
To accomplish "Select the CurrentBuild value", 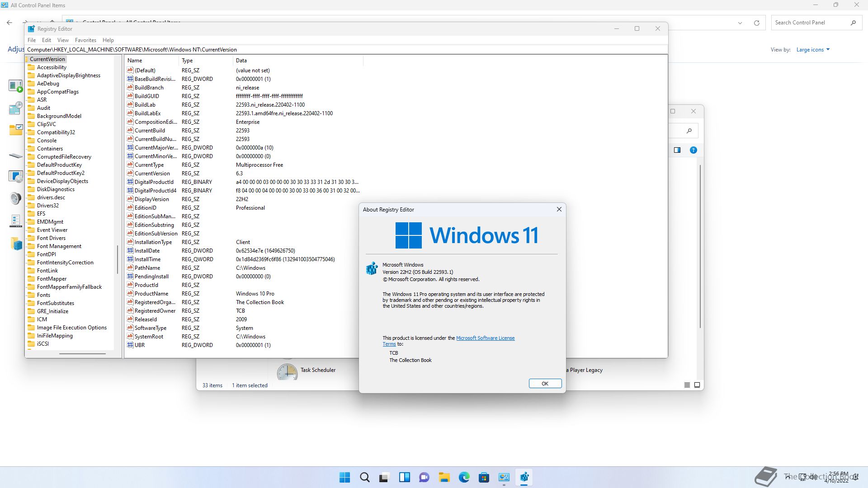I will [x=150, y=131].
